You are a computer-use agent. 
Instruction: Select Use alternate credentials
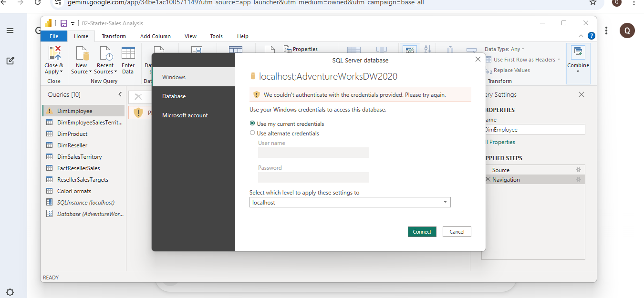(252, 134)
